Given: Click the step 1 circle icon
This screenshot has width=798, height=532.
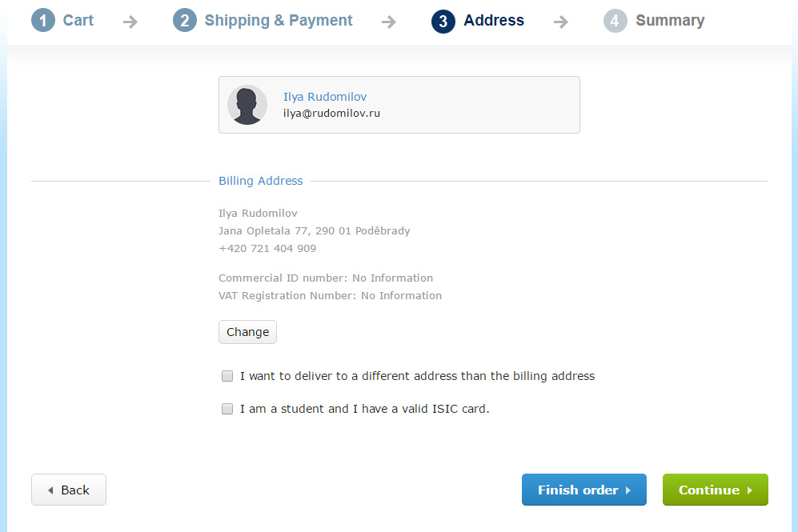Looking at the screenshot, I should click(x=43, y=20).
